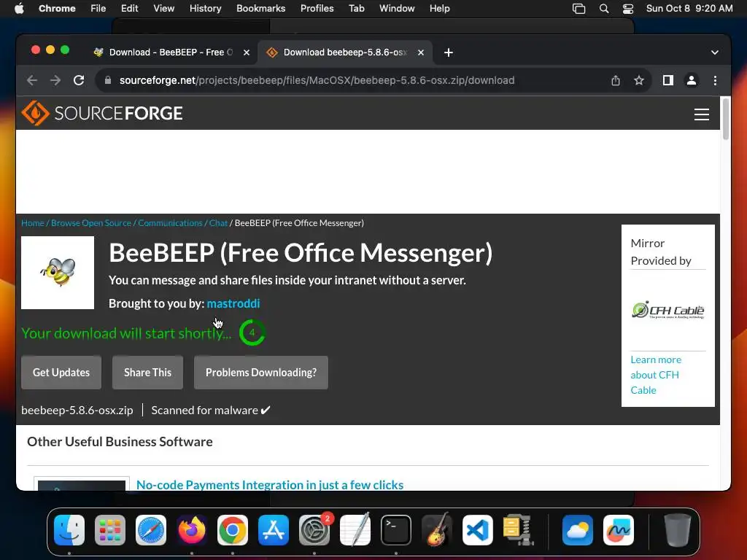Open Finder in the Dock
This screenshot has width=747, height=560.
[69, 530]
